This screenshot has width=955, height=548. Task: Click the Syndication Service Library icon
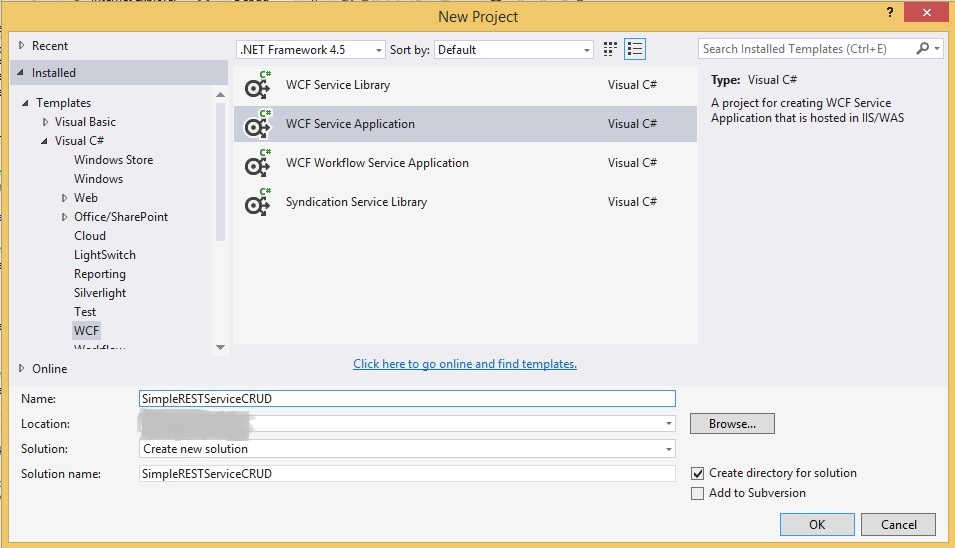tap(258, 203)
